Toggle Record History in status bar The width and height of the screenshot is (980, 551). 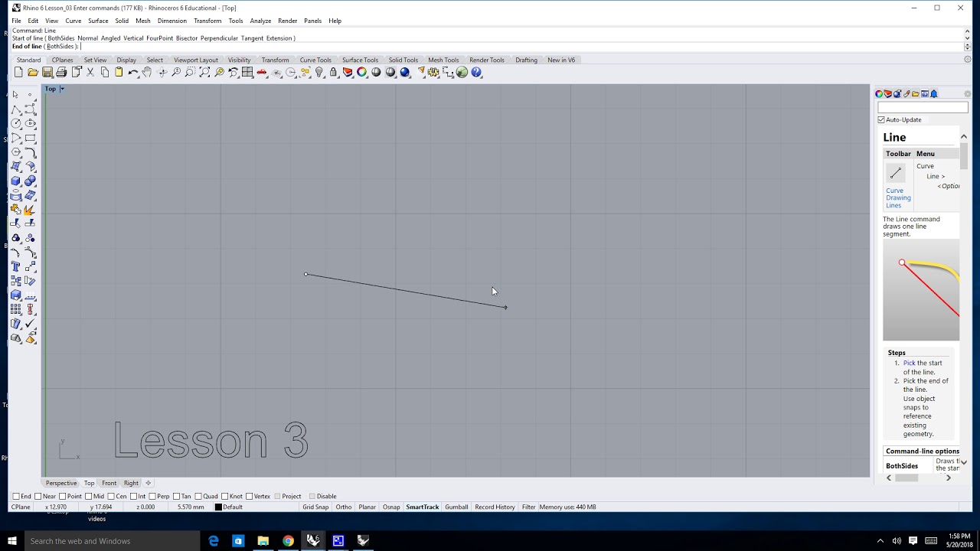[x=495, y=507]
